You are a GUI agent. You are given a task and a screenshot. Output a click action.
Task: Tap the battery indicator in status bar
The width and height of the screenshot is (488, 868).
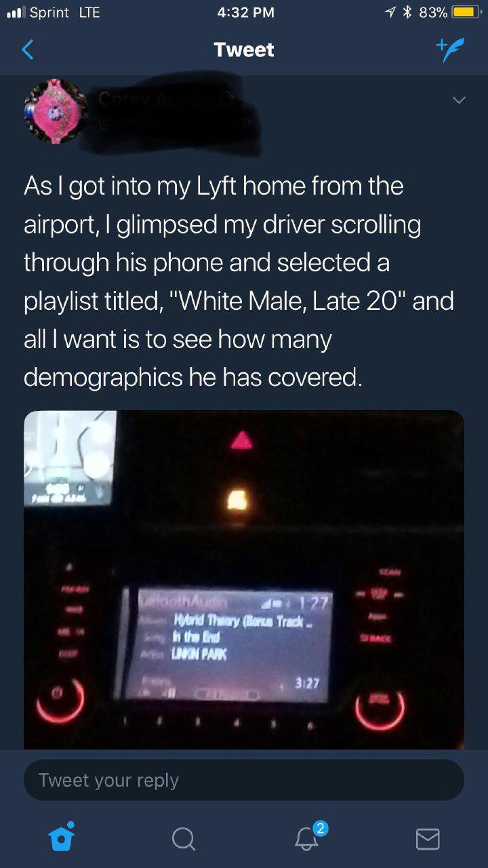click(x=466, y=12)
